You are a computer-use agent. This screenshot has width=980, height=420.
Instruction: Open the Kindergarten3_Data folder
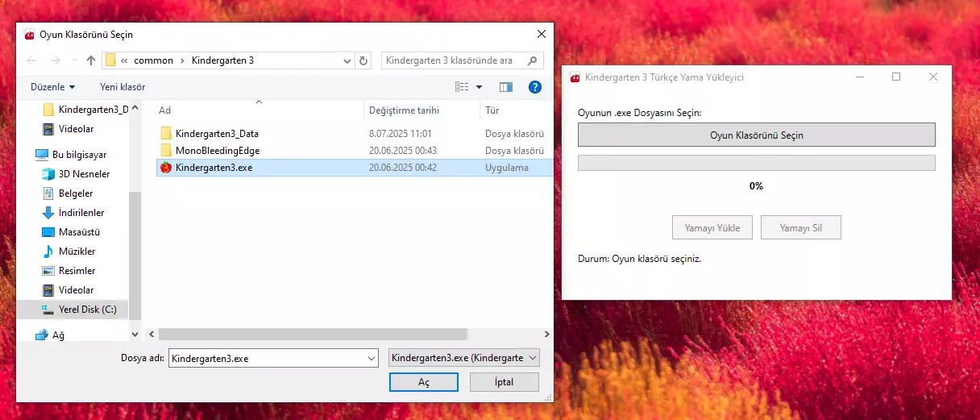pyautogui.click(x=217, y=134)
